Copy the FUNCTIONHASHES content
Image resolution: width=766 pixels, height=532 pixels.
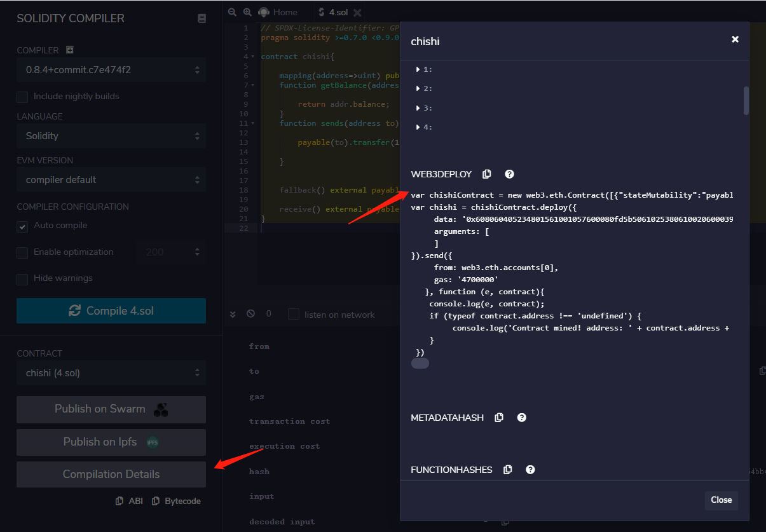507,470
